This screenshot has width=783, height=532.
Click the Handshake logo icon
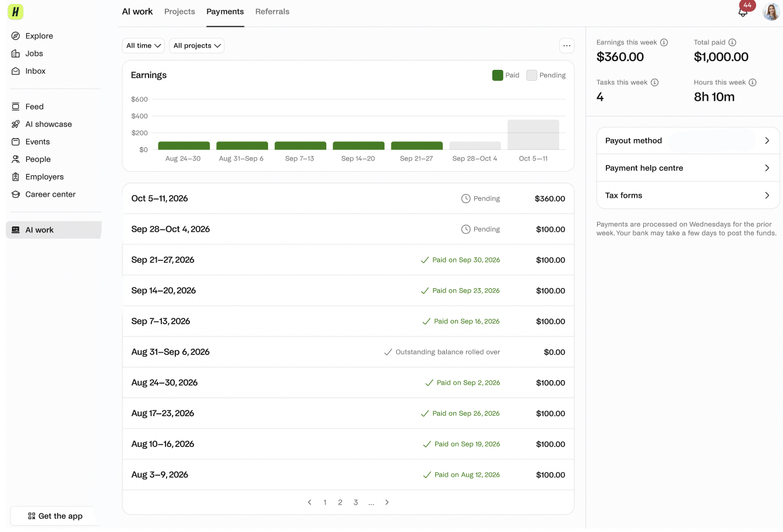point(16,12)
